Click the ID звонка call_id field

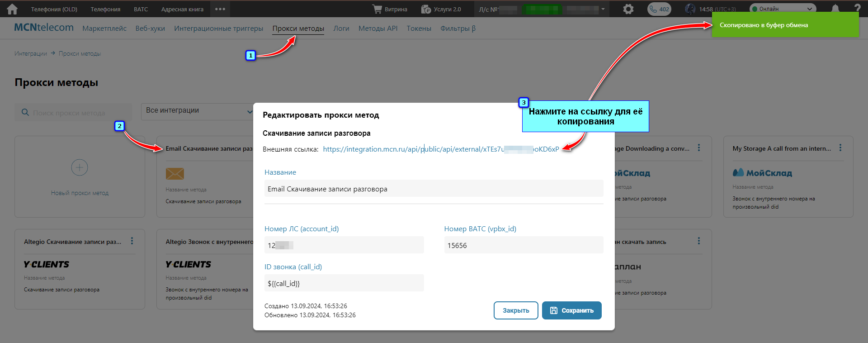click(344, 283)
